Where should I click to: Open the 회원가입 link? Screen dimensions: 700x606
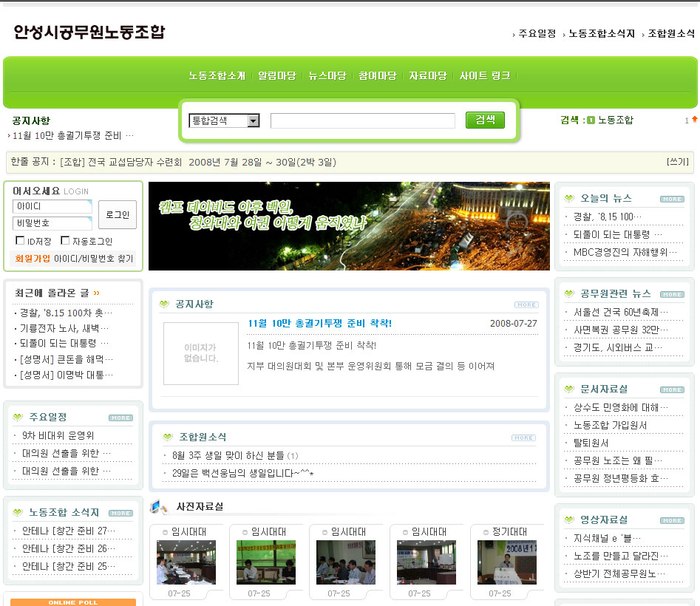click(33, 259)
